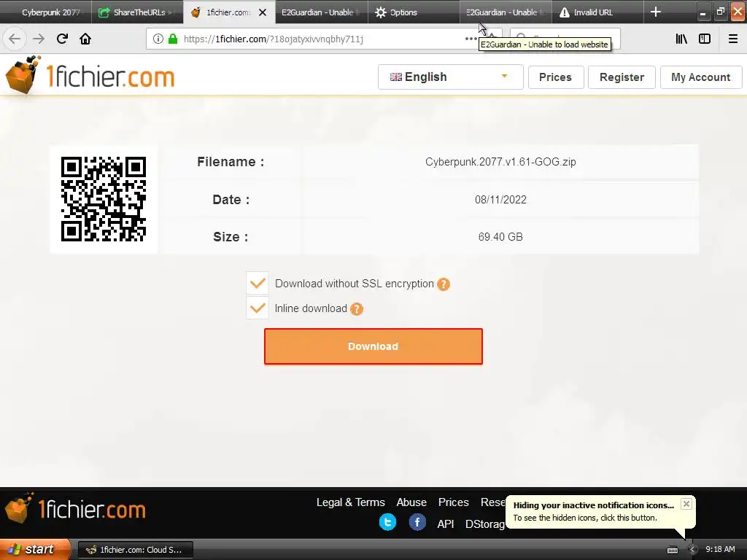The image size is (747, 560).
Task: Select 1fichier.com taskbar window button
Action: coord(136,550)
